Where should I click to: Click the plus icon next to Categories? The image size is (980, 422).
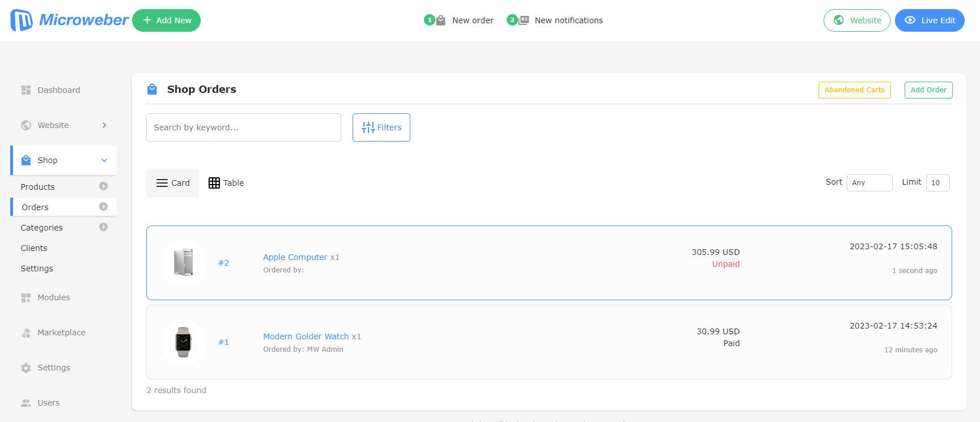point(103,227)
